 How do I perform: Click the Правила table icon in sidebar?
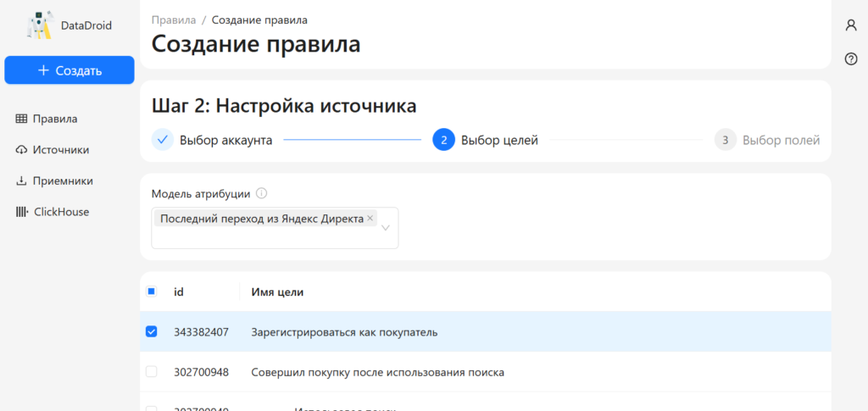click(x=21, y=119)
